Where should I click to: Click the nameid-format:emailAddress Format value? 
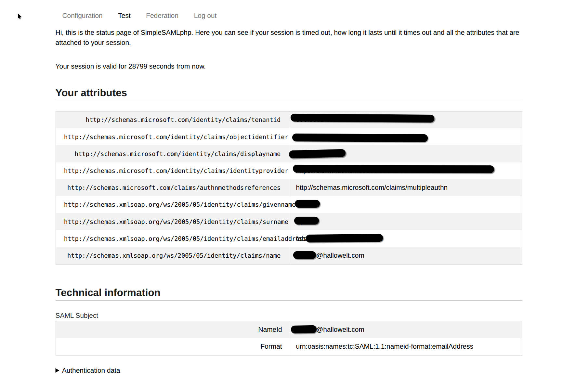(x=384, y=346)
